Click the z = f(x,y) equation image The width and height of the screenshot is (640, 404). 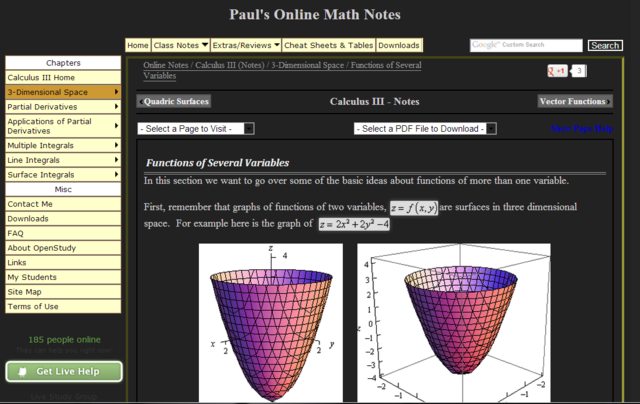[x=414, y=208]
